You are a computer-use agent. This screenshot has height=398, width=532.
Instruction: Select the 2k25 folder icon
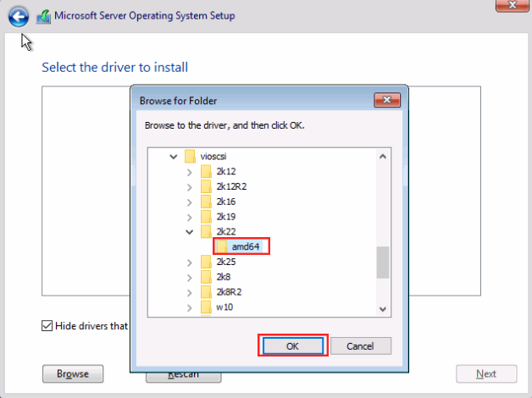coord(206,263)
